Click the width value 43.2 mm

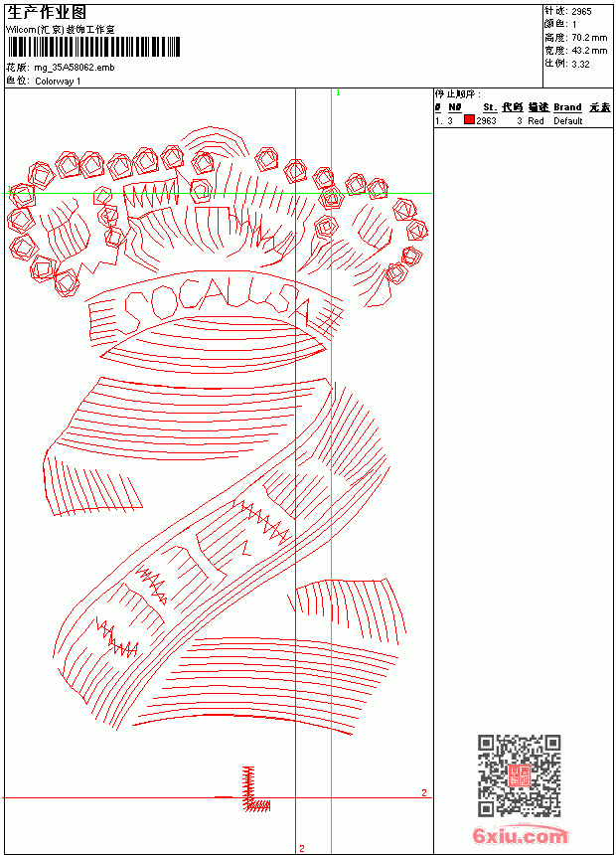[589, 51]
